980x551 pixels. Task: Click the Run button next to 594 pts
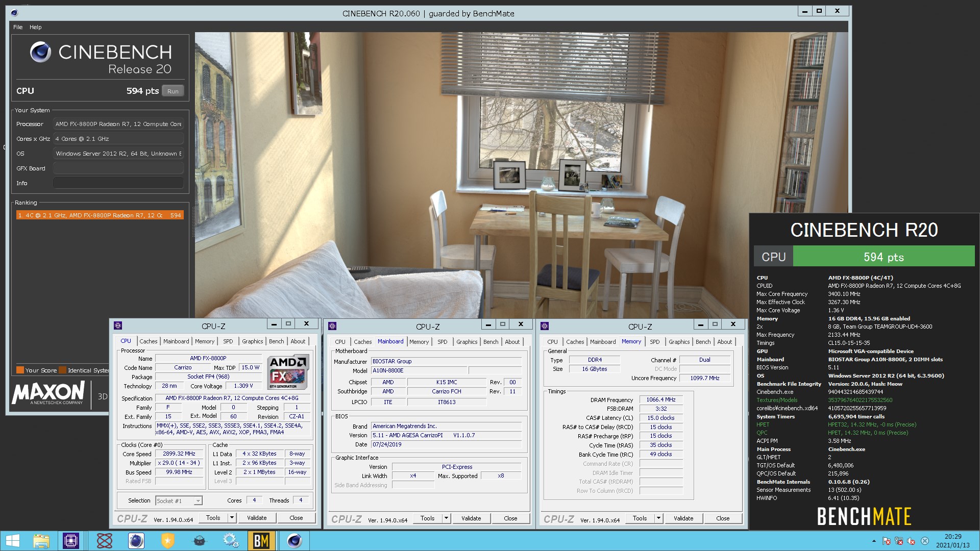[173, 91]
